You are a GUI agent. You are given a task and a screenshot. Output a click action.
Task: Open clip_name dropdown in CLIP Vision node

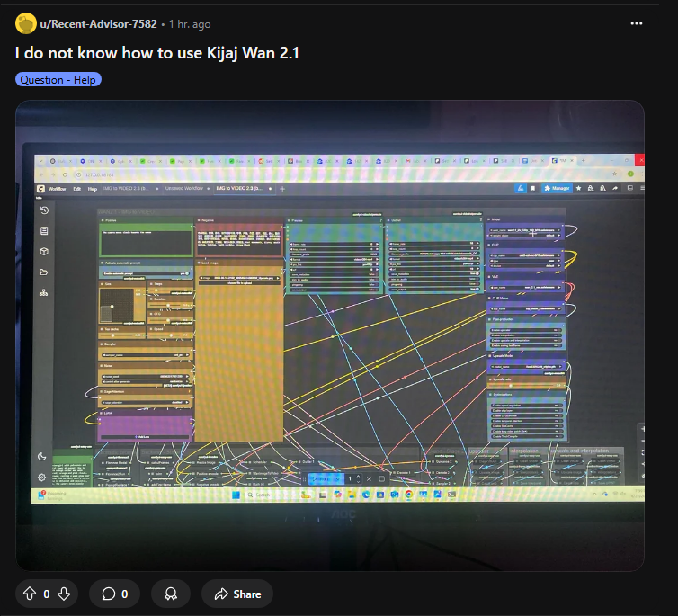pos(525,308)
